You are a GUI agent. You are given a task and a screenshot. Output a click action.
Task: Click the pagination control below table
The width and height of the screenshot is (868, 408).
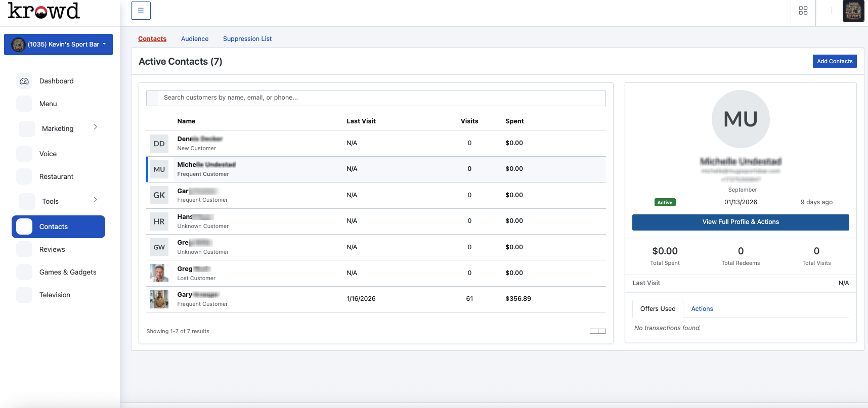[598, 331]
